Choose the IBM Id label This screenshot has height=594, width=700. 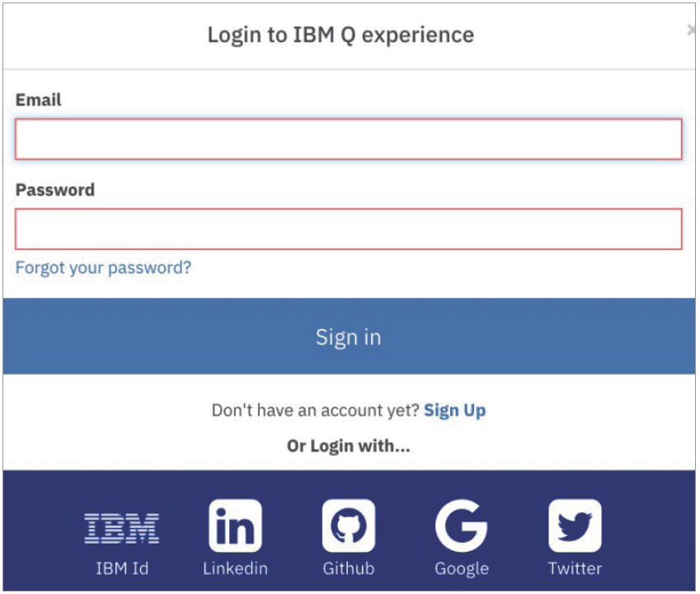122,568
